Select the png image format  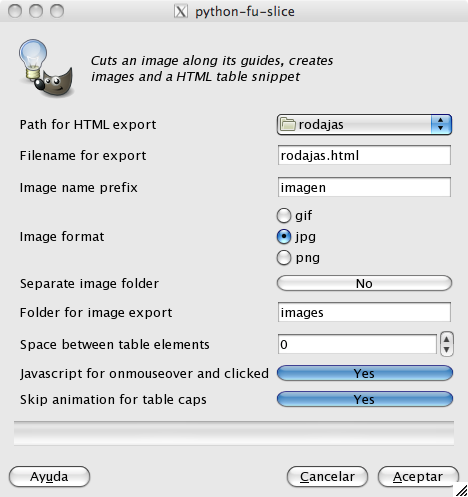[x=284, y=258]
